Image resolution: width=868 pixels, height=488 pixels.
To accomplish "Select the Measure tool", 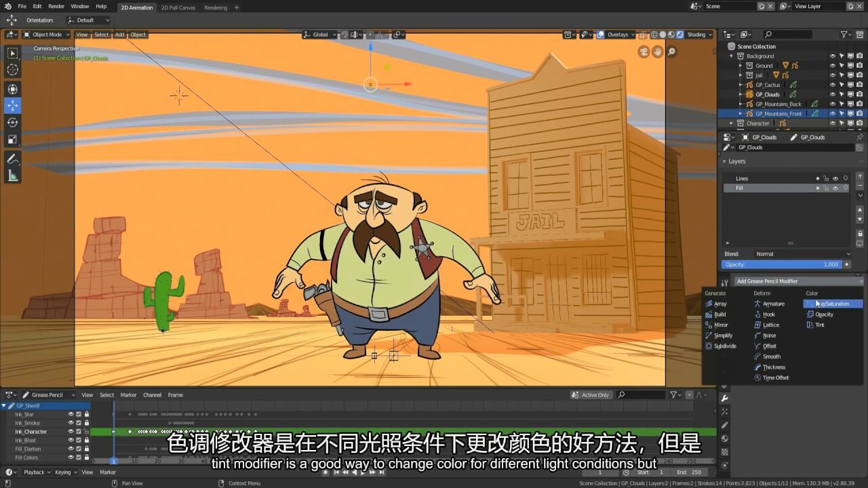I will 13,176.
